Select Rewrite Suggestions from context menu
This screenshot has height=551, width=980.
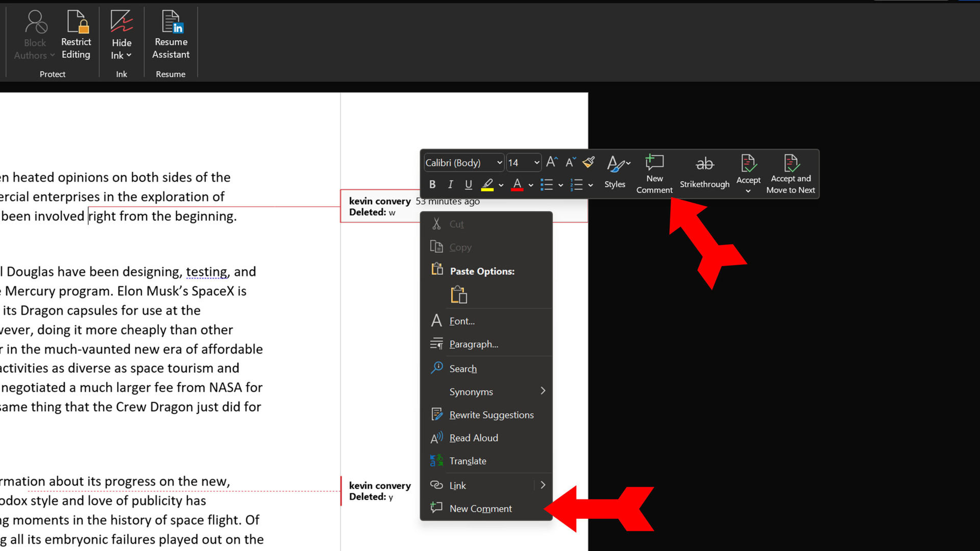tap(492, 414)
